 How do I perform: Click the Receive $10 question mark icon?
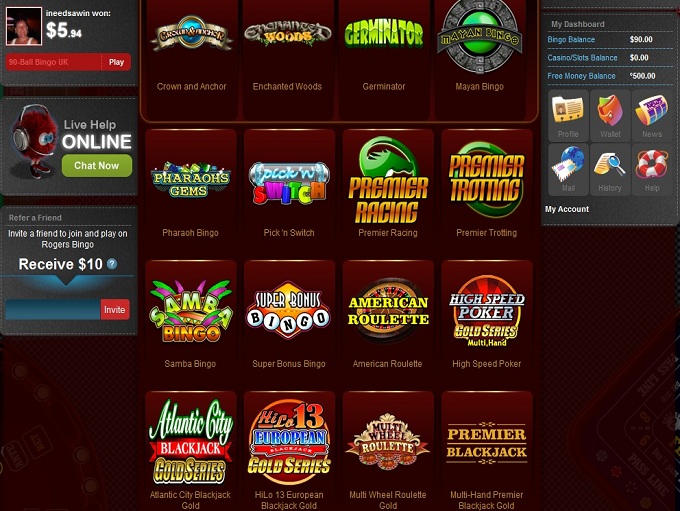(x=112, y=264)
